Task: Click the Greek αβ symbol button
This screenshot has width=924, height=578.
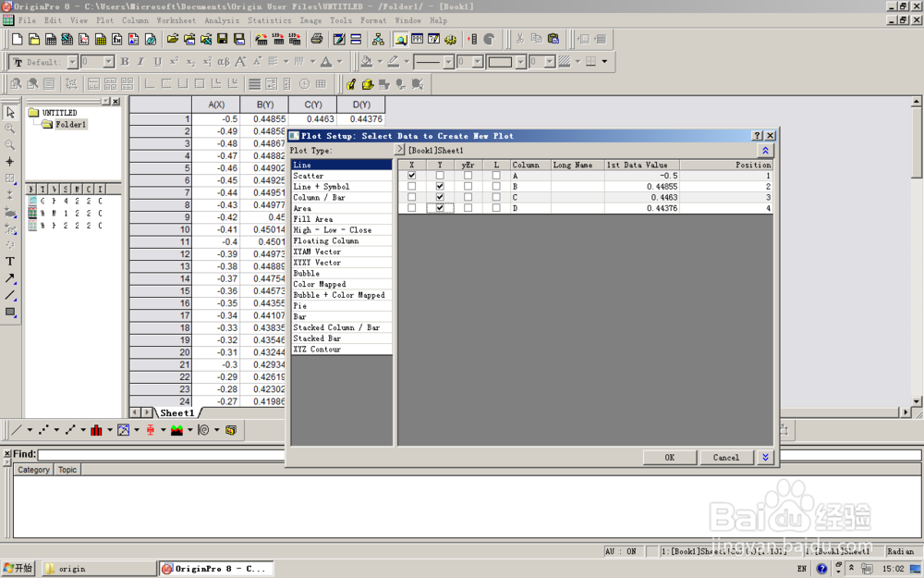Action: 224,61
